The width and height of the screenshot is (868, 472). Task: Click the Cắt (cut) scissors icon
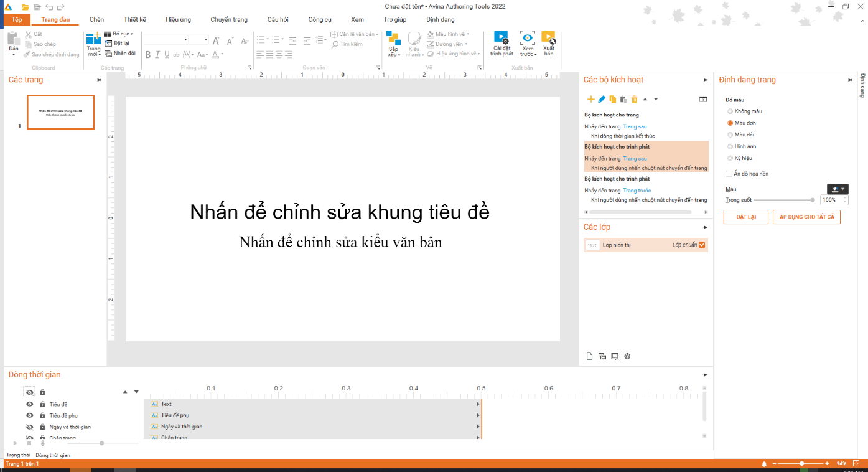pos(29,34)
